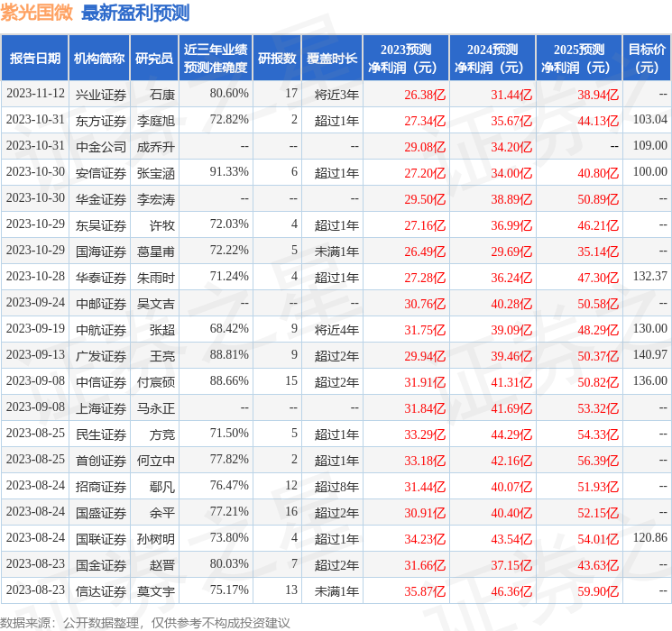Click researcher name 石康

(x=162, y=95)
